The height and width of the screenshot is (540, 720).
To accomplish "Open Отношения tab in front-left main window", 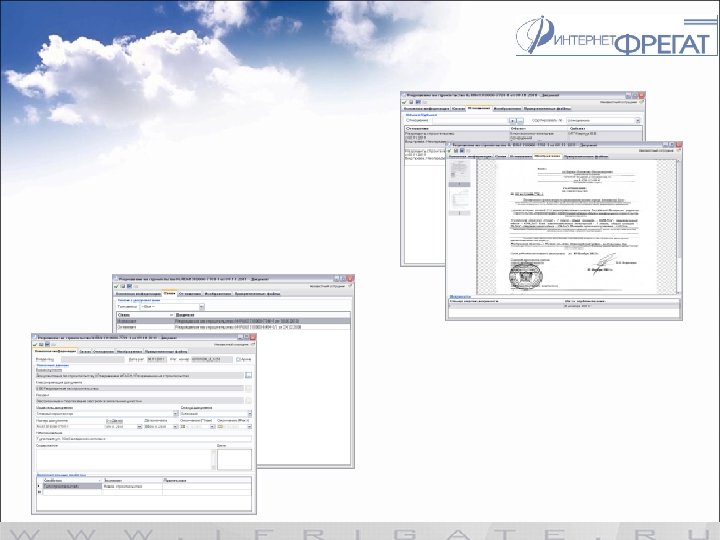I will (x=103, y=351).
